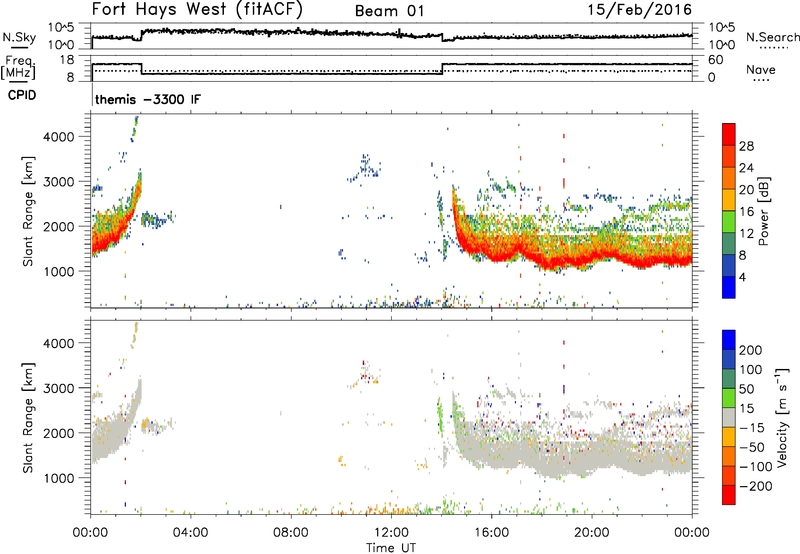The width and height of the screenshot is (800, 554).
Task: Click power color bar label "4"
Action: pyautogui.click(x=742, y=277)
